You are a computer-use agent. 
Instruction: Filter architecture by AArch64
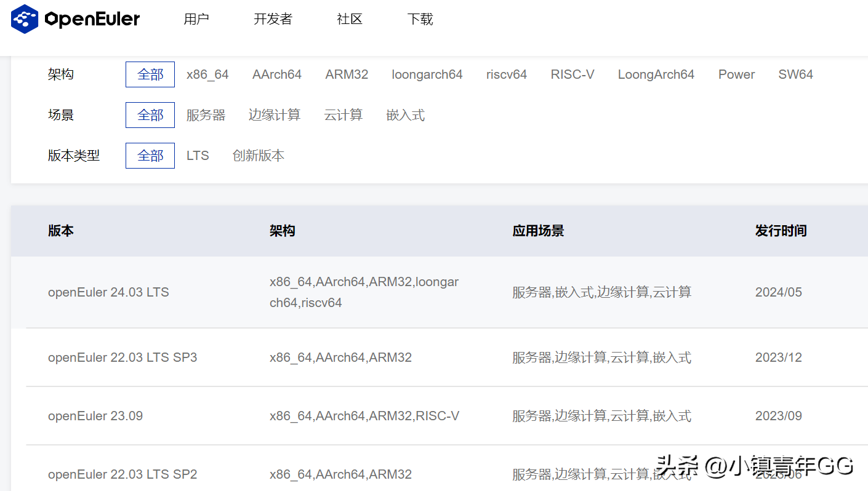(277, 74)
